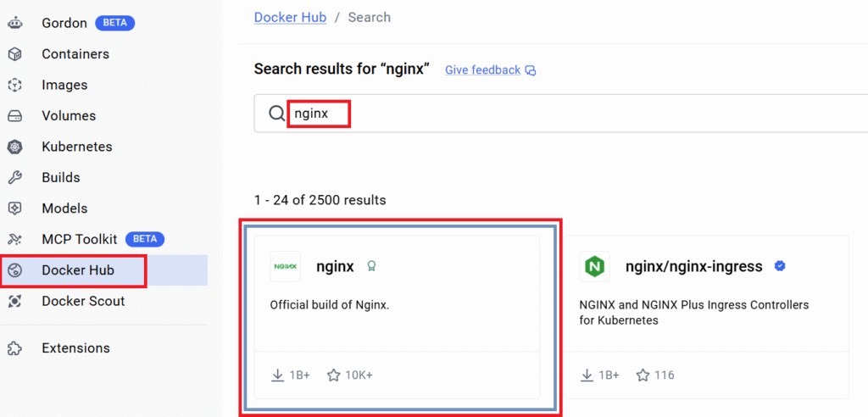Click the Containers cube icon
The width and height of the screenshot is (868, 417).
tap(15, 54)
